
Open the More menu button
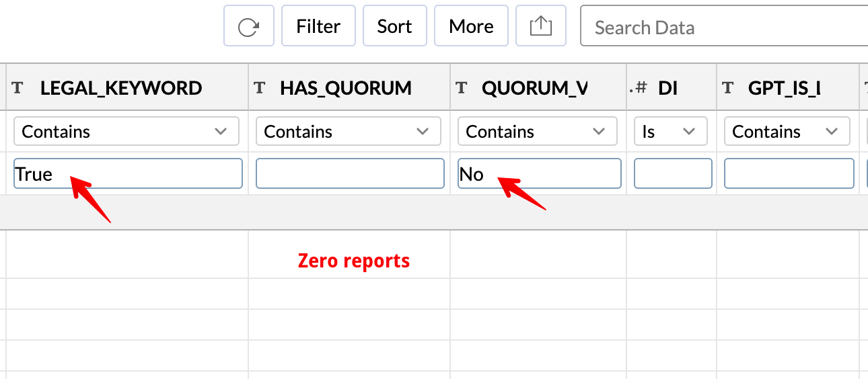click(x=471, y=26)
